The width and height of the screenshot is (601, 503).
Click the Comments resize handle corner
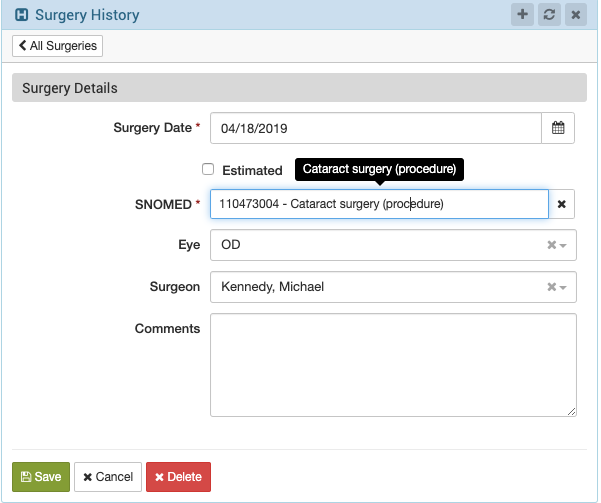click(x=571, y=412)
